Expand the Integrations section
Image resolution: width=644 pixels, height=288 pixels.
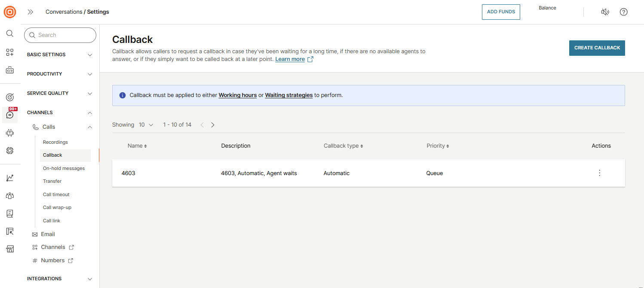click(60, 279)
